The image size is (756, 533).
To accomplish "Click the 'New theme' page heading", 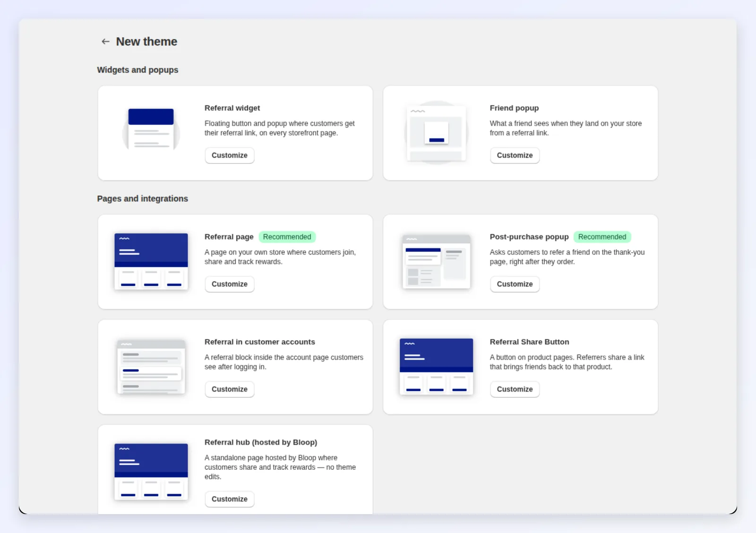I will pos(146,42).
